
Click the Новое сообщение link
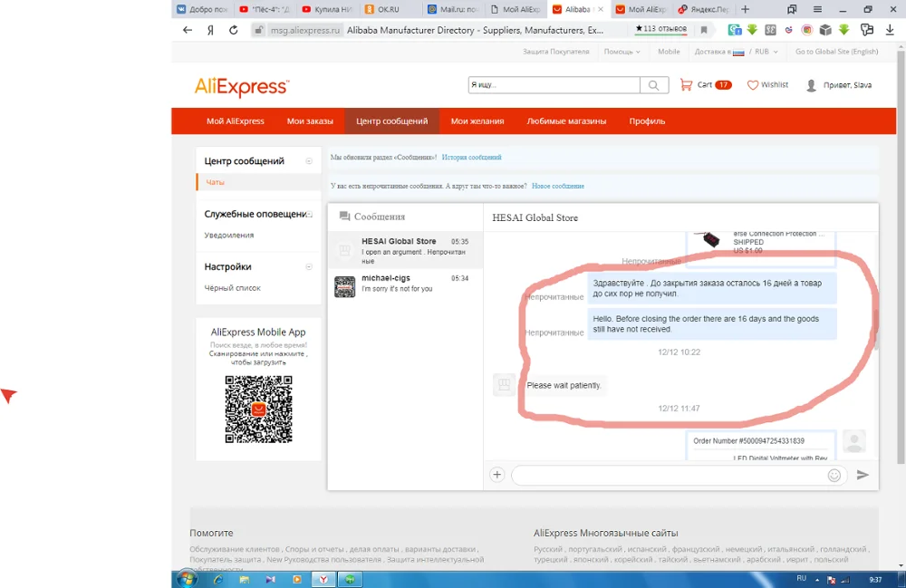point(557,186)
